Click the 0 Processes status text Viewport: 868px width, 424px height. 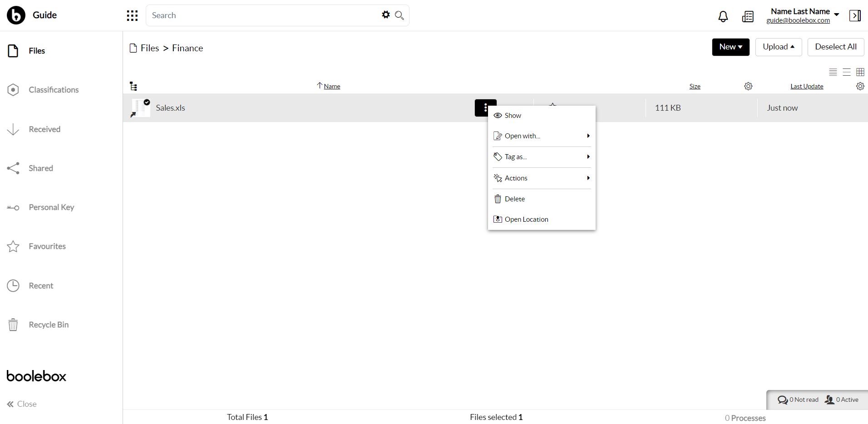[745, 418]
